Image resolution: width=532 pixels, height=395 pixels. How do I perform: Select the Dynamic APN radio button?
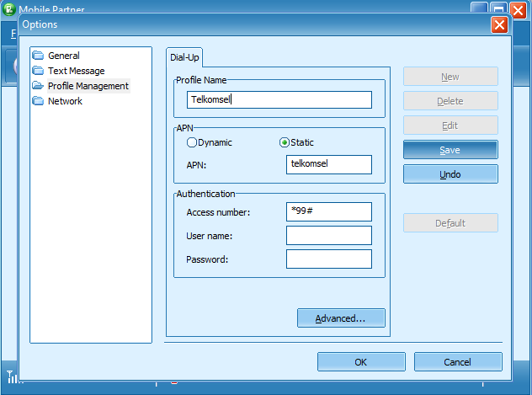(192, 142)
